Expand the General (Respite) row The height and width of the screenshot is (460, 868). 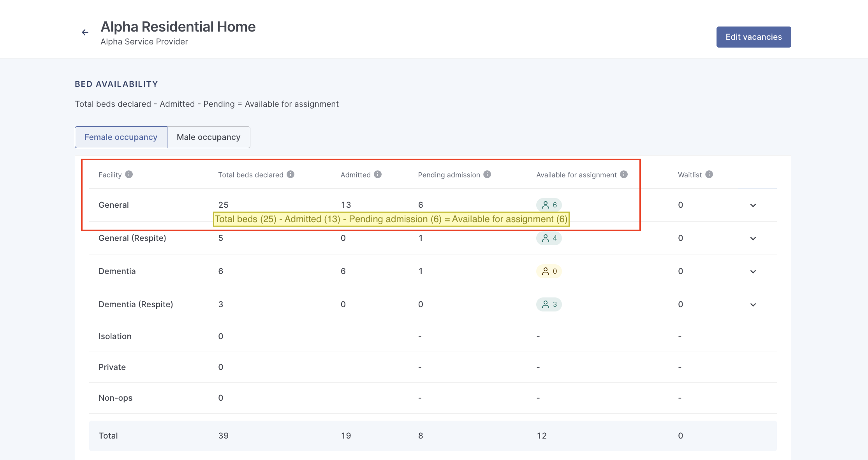753,239
